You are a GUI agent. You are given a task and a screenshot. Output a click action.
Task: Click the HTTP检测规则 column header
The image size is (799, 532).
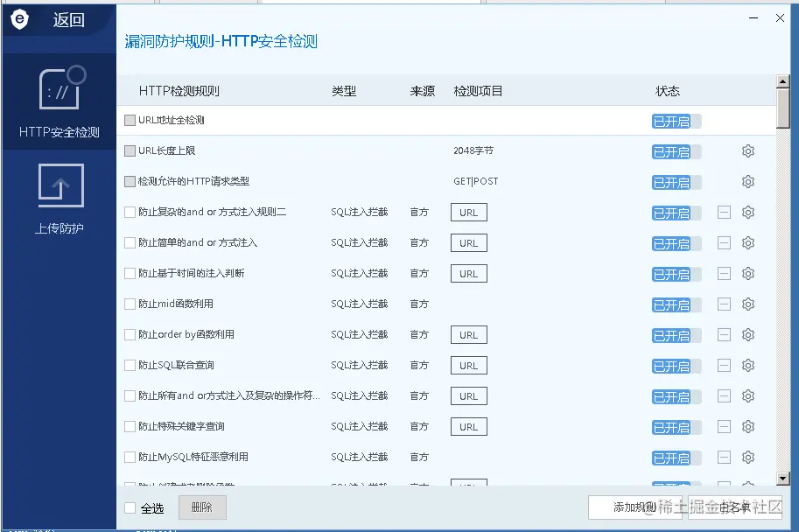(x=179, y=91)
